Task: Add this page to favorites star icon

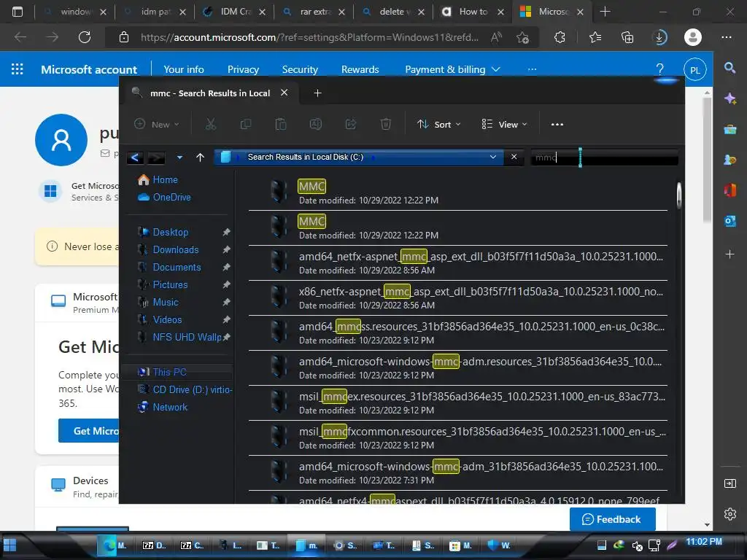Action: pos(522,37)
